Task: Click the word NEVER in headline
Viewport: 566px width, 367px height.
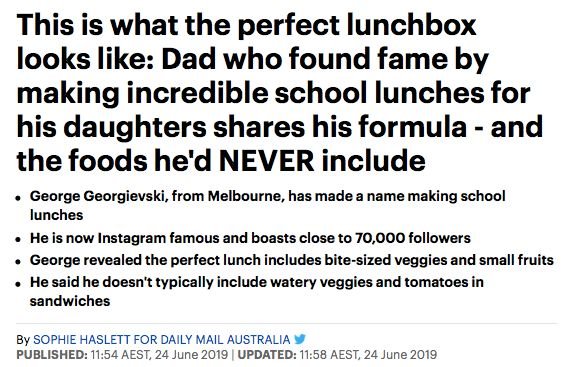Action: (x=266, y=161)
